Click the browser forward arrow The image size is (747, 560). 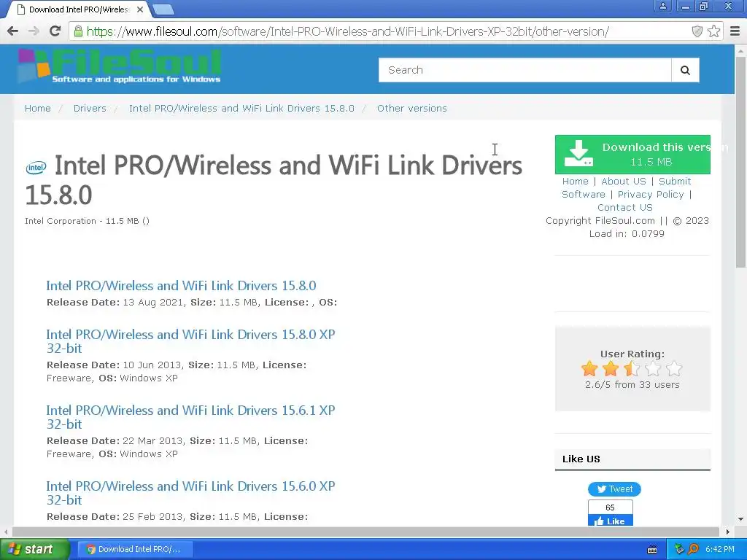click(34, 31)
